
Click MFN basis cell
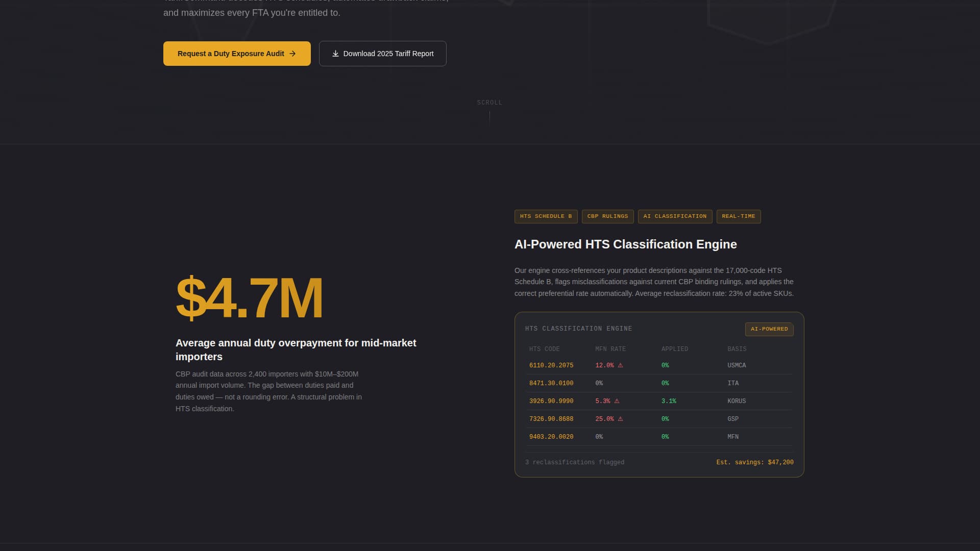(x=733, y=437)
